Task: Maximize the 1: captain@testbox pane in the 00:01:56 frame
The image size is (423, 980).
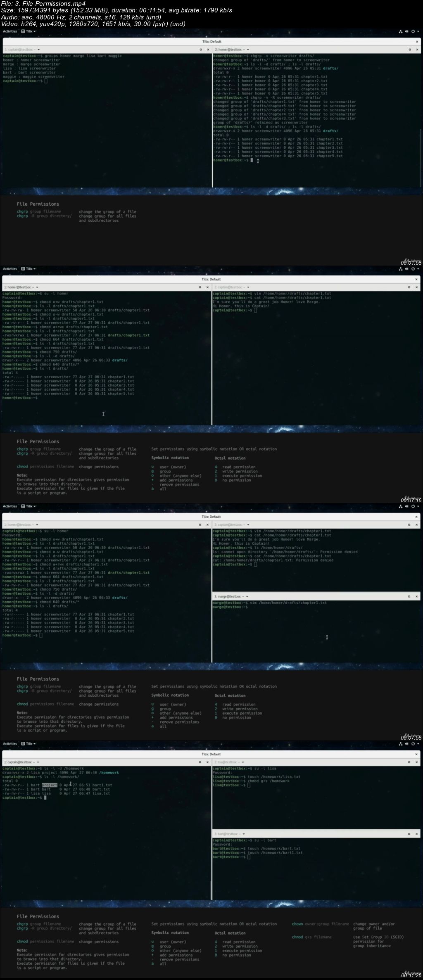Action: point(201,50)
